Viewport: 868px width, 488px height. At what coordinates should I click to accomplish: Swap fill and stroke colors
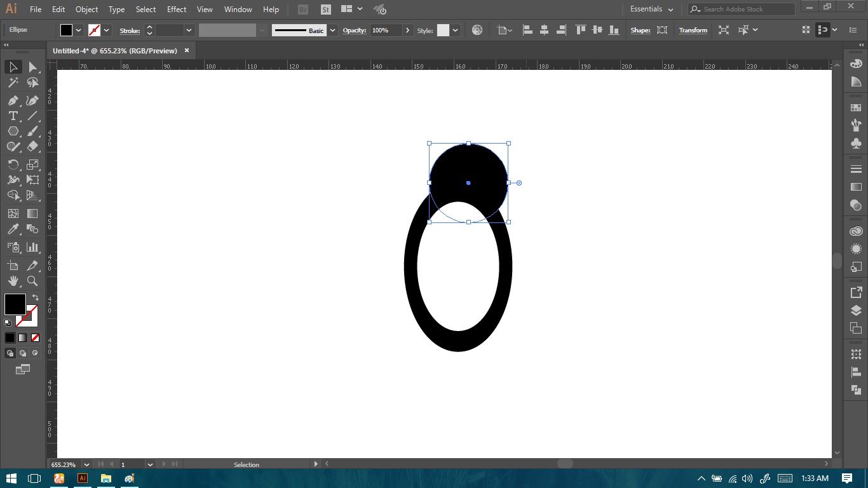pos(36,297)
